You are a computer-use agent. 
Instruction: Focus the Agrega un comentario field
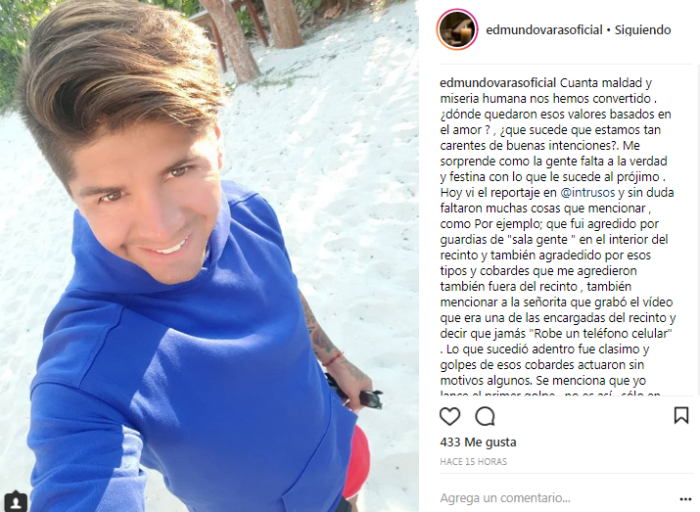click(554, 498)
